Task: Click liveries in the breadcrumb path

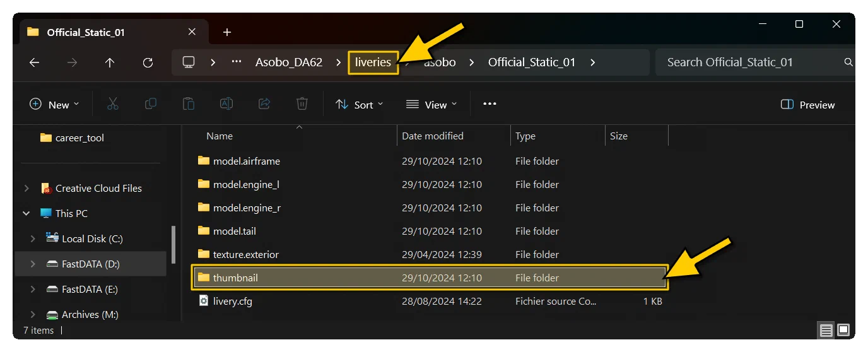Action: (373, 62)
